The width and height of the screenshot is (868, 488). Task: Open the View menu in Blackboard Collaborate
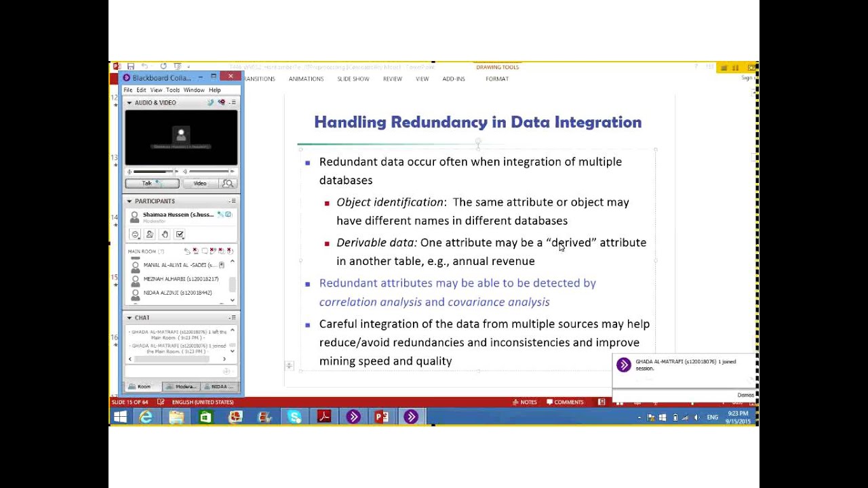point(156,90)
